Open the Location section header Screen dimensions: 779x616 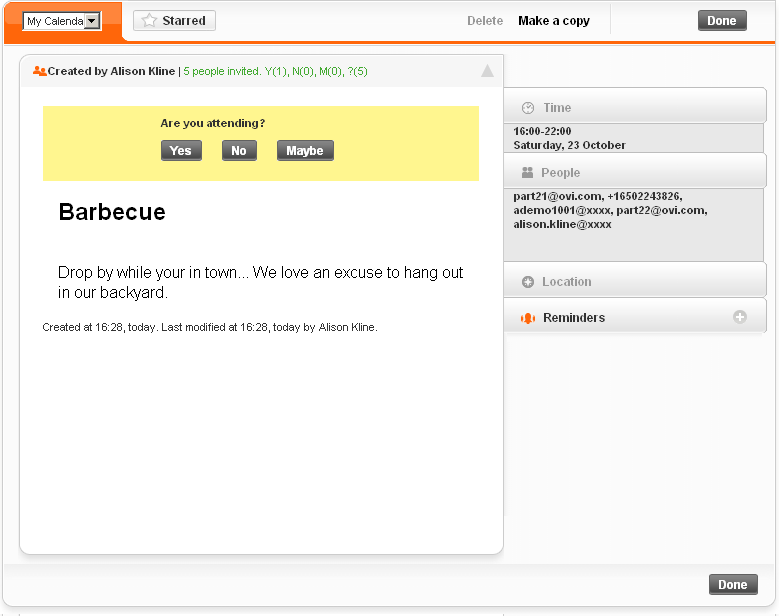[635, 280]
